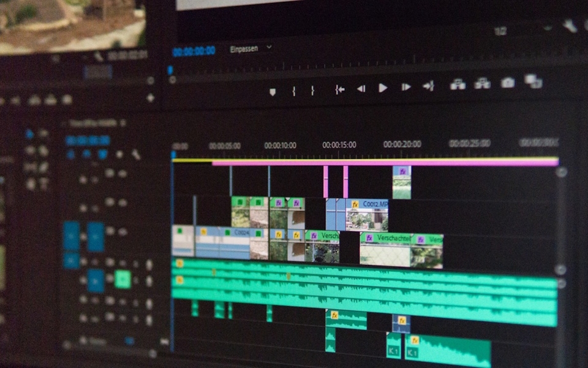Open the Einpassen zoom level dropdown
The width and height of the screenshot is (588, 368).
tap(251, 49)
